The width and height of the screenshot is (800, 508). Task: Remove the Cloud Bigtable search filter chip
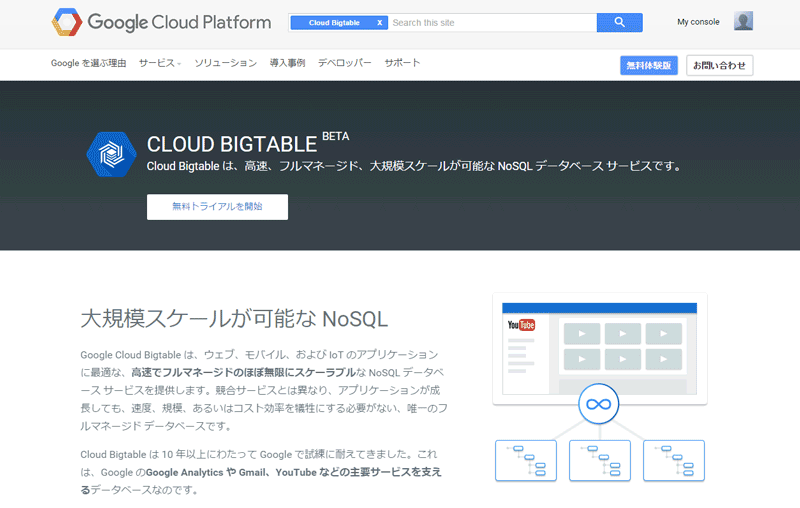pos(380,22)
